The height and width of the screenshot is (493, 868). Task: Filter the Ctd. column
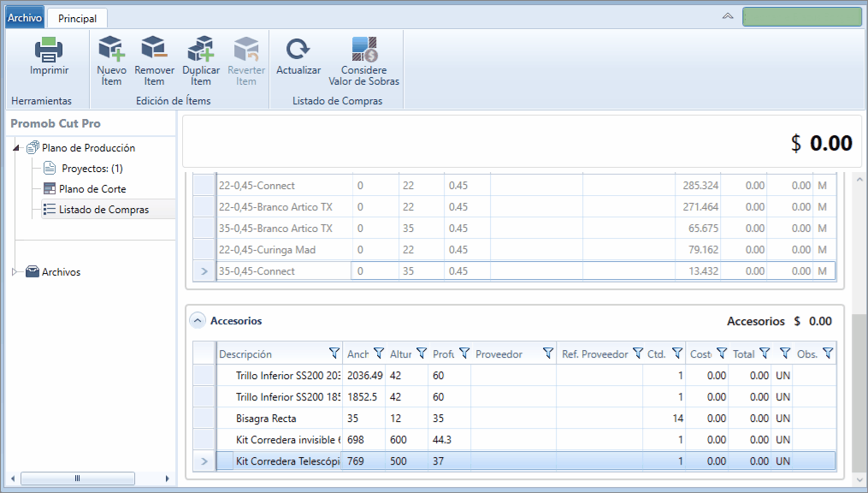(x=677, y=353)
